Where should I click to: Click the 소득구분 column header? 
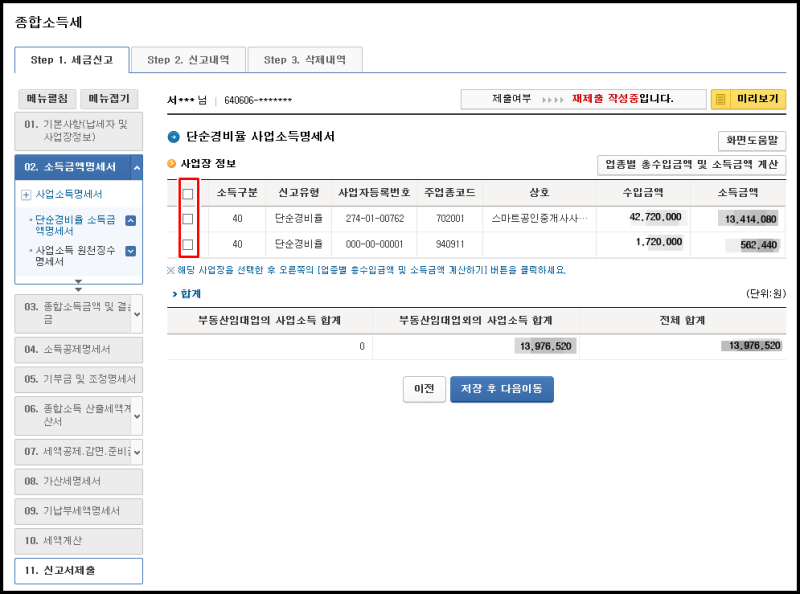point(237,192)
